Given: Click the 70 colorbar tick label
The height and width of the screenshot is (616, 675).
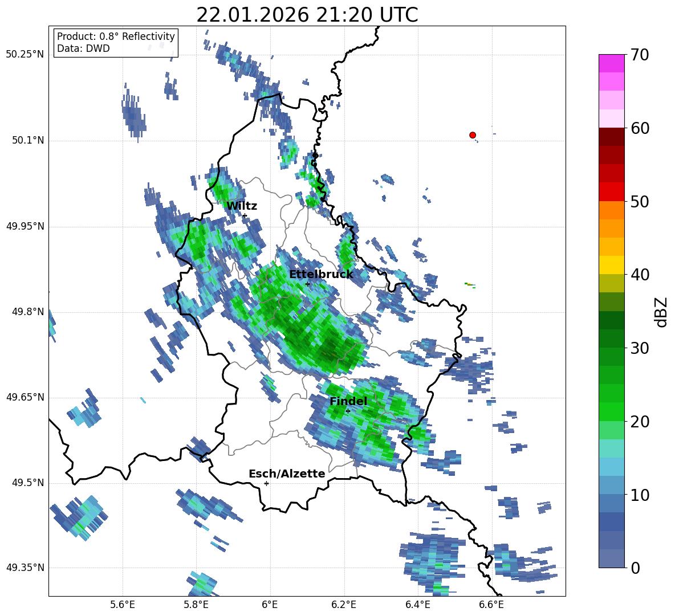Looking at the screenshot, I should click(x=640, y=55).
